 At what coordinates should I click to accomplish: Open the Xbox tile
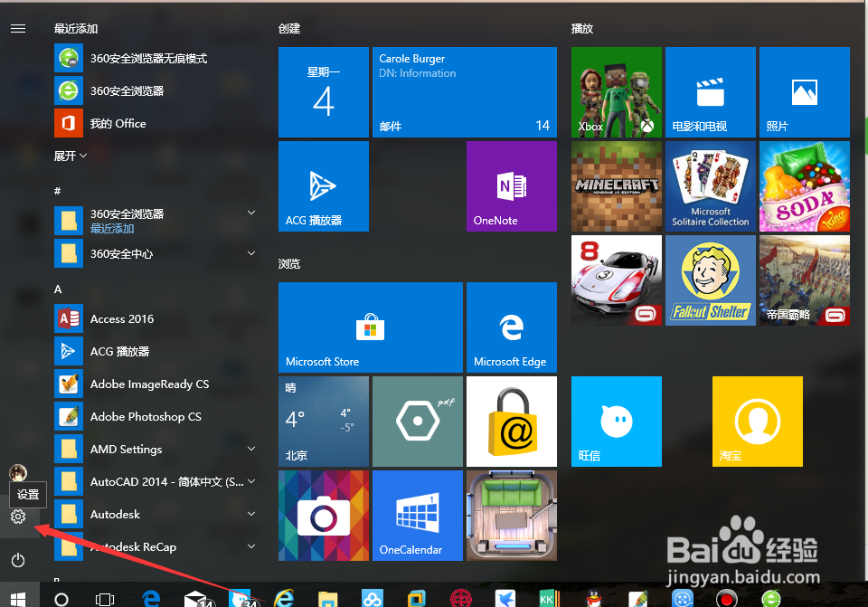616,92
